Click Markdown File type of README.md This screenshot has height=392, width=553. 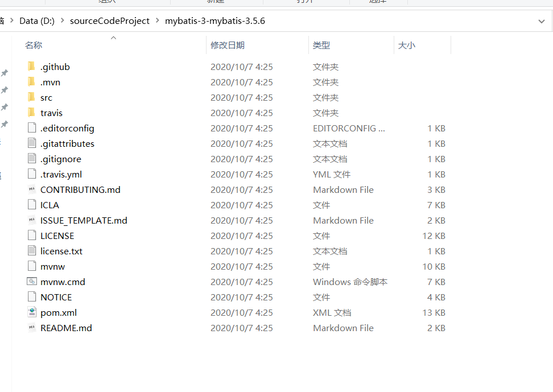tap(343, 328)
